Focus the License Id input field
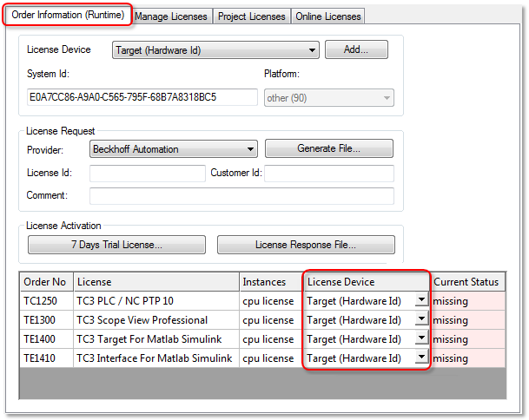 pos(148,174)
